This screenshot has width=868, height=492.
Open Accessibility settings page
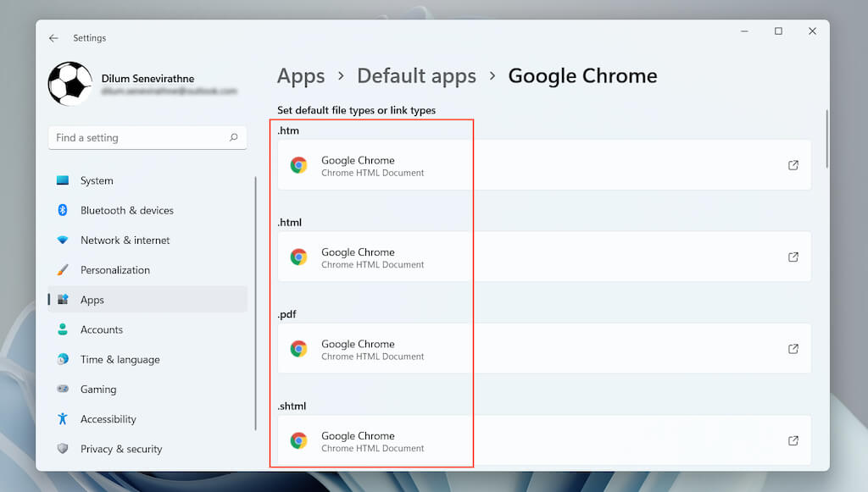point(108,419)
